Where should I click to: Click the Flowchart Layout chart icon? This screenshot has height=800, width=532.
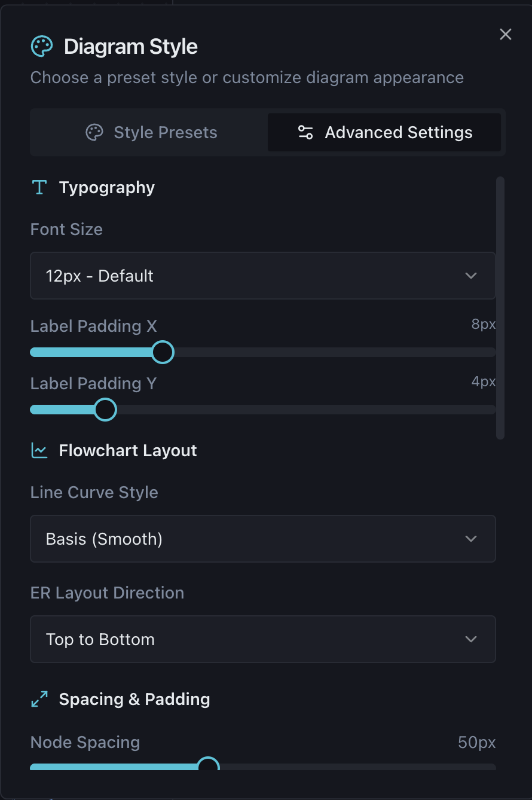[x=39, y=450]
